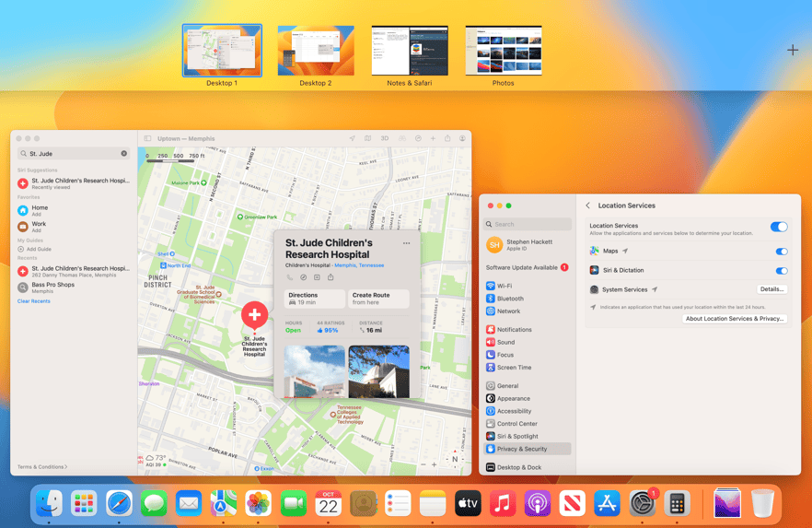Click the share icon on place card
This screenshot has height=528, width=812.
[x=331, y=277]
